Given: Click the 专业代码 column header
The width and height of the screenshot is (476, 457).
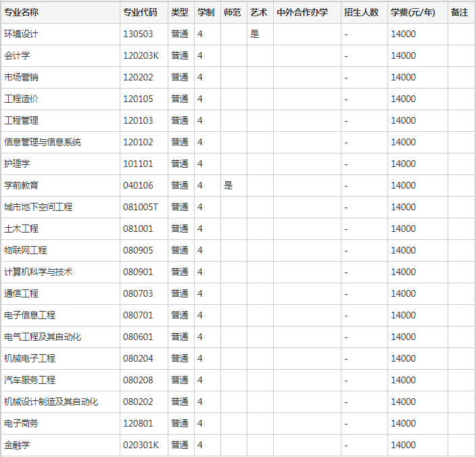Looking at the screenshot, I should [x=140, y=12].
